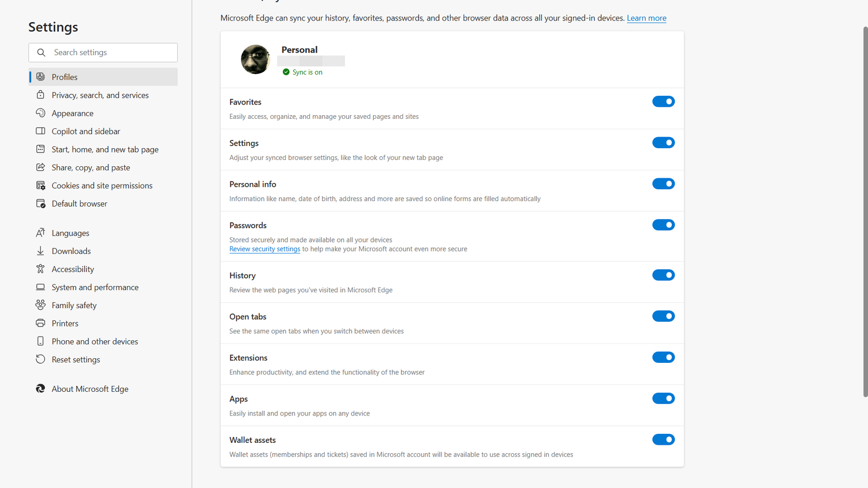868x488 pixels.
Task: Click the Printers icon in the sidebar
Action: click(41, 323)
